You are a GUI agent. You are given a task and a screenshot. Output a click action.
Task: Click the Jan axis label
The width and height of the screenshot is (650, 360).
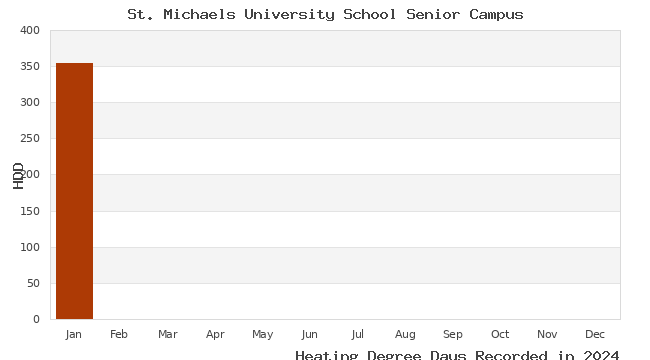click(73, 334)
